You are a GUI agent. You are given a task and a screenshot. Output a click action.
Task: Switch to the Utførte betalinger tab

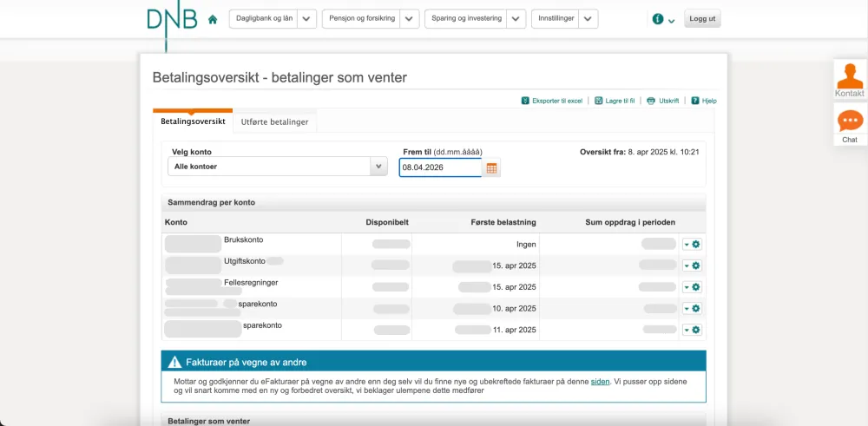[x=274, y=122]
